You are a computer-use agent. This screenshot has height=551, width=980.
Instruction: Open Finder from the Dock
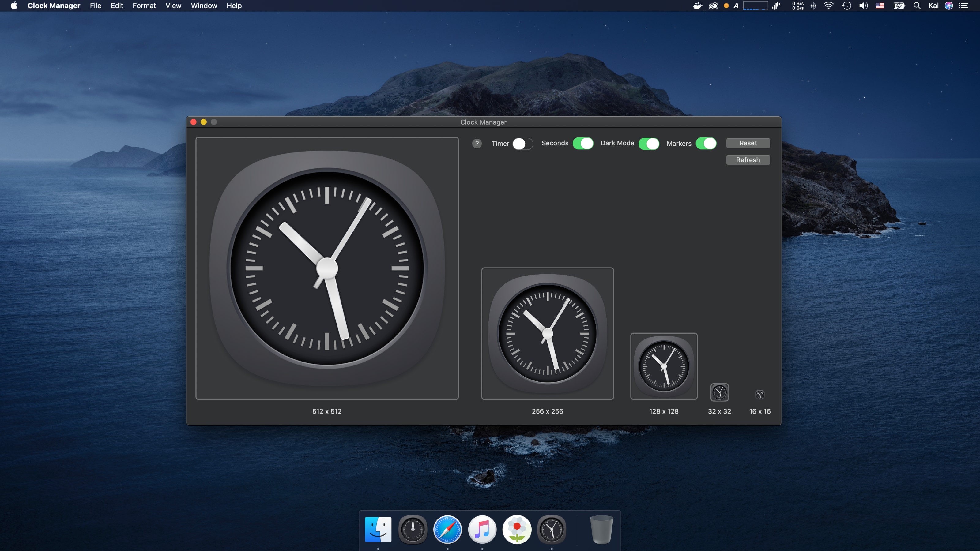(x=378, y=529)
